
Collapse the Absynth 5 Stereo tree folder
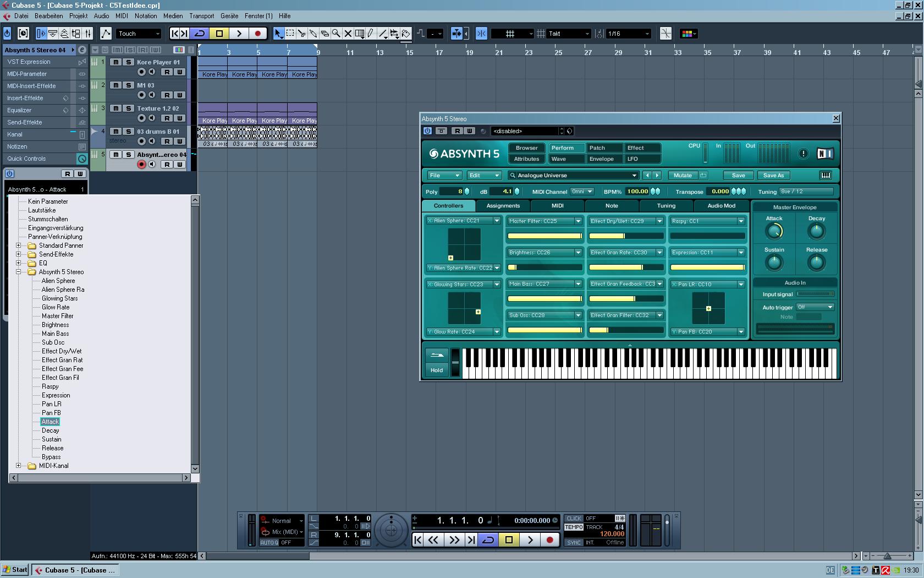pyautogui.click(x=18, y=272)
